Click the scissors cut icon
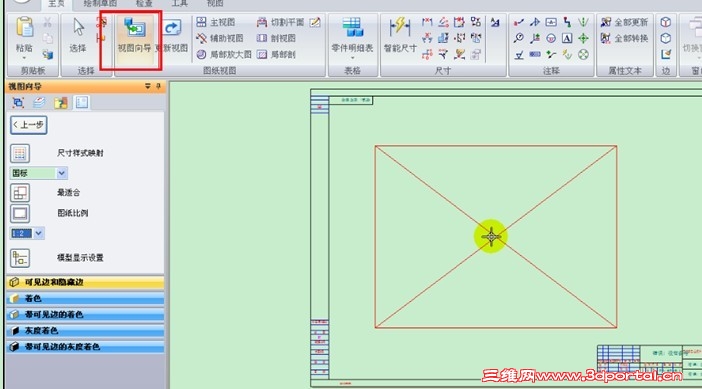The image size is (702, 389). pyautogui.click(x=47, y=22)
